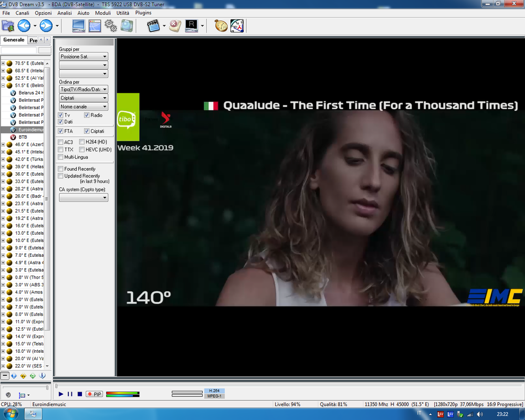Click the blue diamond icon below channel tree
Viewport: 525px width, 420px height.
pos(14,376)
